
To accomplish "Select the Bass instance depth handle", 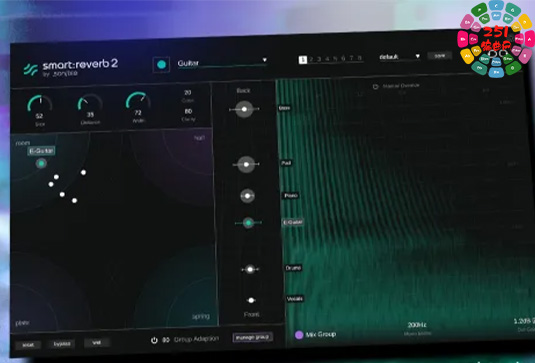I will click(244, 109).
